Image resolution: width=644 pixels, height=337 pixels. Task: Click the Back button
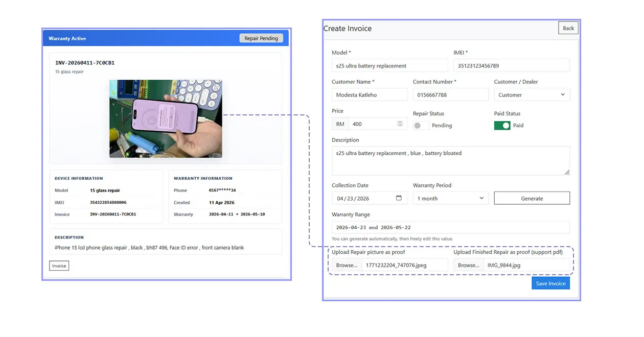tap(568, 28)
